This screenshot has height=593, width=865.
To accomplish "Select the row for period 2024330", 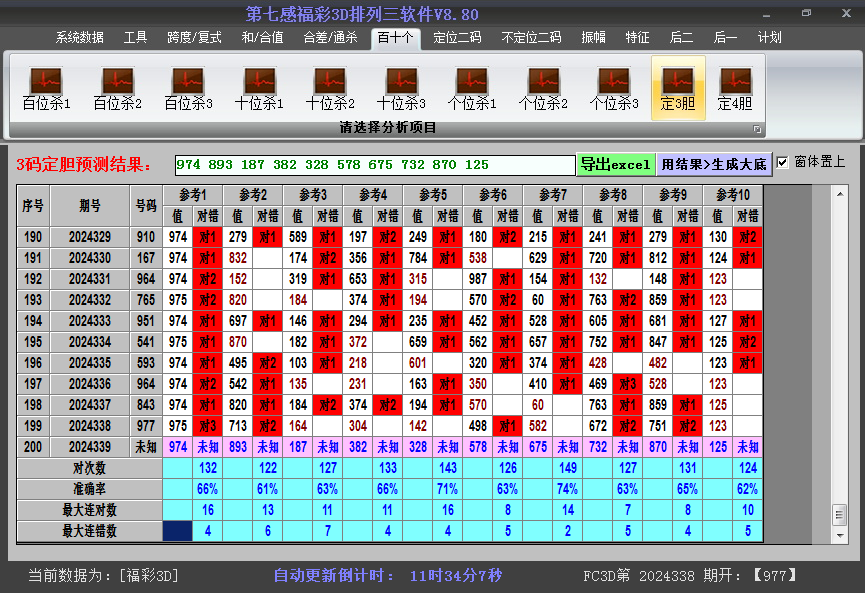I will pyautogui.click(x=390, y=258).
